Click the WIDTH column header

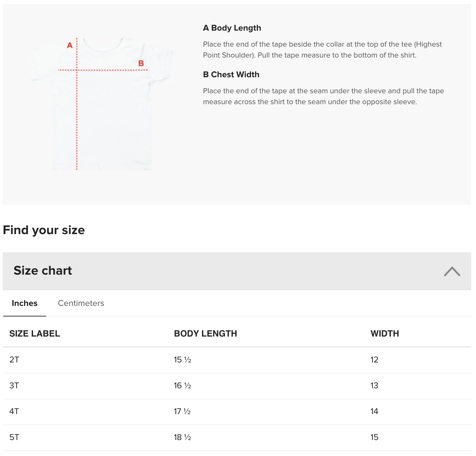(x=385, y=333)
